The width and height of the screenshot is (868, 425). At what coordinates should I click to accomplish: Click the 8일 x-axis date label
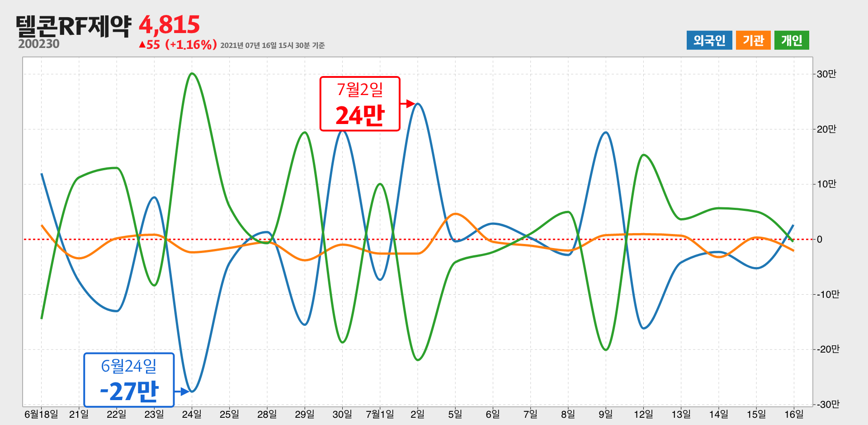click(x=568, y=414)
